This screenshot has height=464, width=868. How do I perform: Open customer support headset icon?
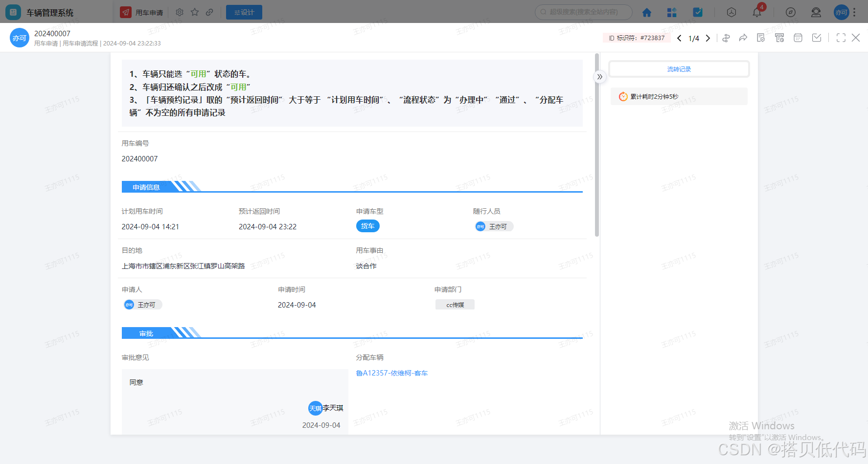[x=816, y=12]
